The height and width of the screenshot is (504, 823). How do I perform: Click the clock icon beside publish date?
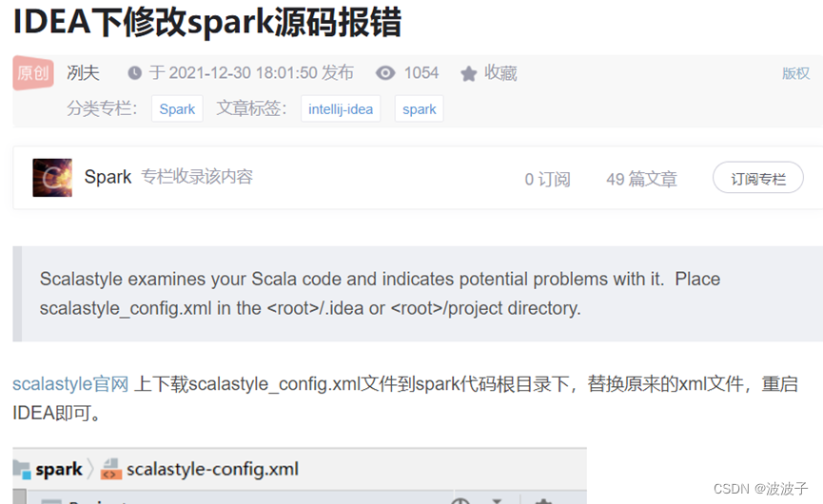[x=135, y=73]
